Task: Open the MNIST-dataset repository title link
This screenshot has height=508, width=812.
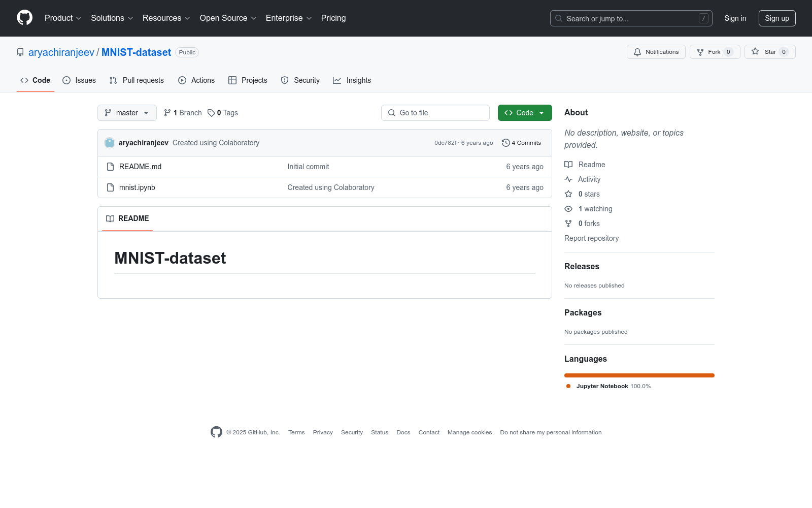Action: point(136,52)
